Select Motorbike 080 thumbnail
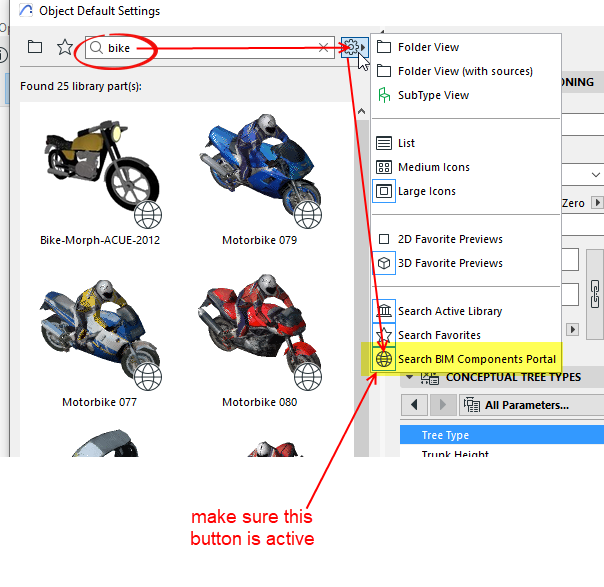 (260, 332)
